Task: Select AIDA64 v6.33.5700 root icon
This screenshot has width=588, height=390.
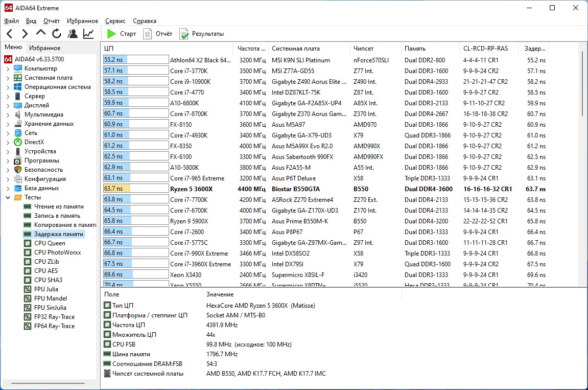Action: pos(8,59)
